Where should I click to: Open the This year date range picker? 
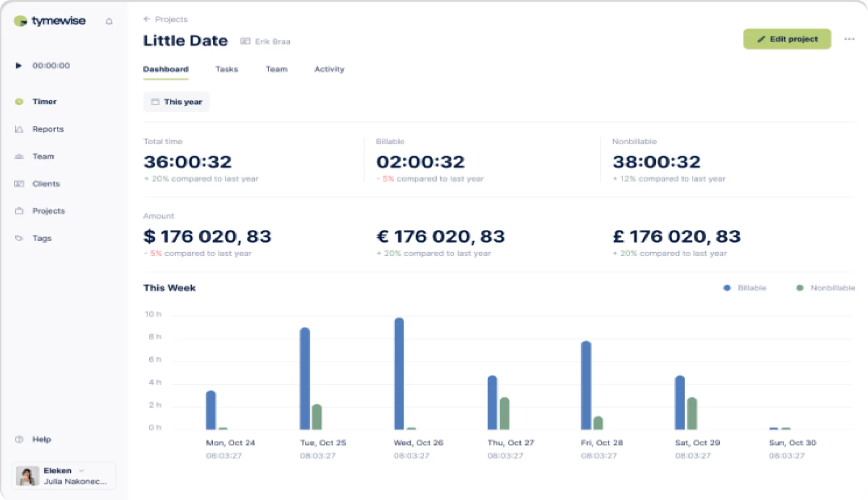[176, 102]
